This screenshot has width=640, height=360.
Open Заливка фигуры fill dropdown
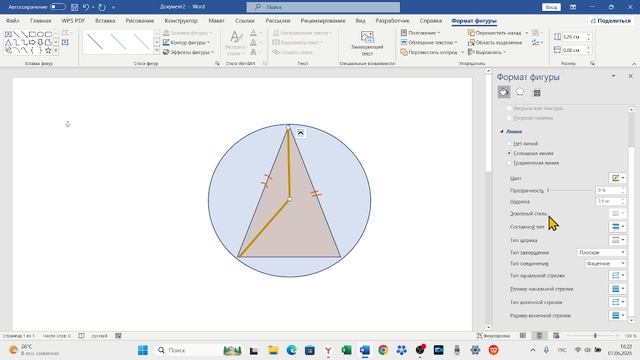[x=187, y=33]
